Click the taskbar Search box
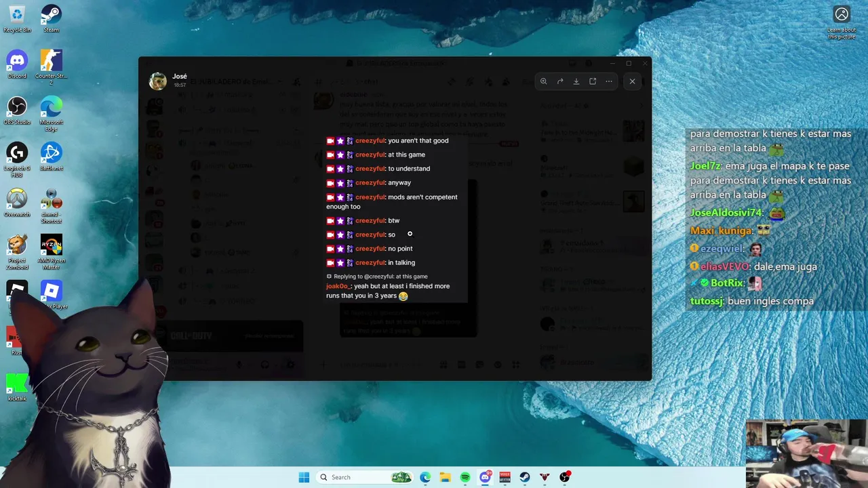The height and width of the screenshot is (488, 868). (365, 477)
